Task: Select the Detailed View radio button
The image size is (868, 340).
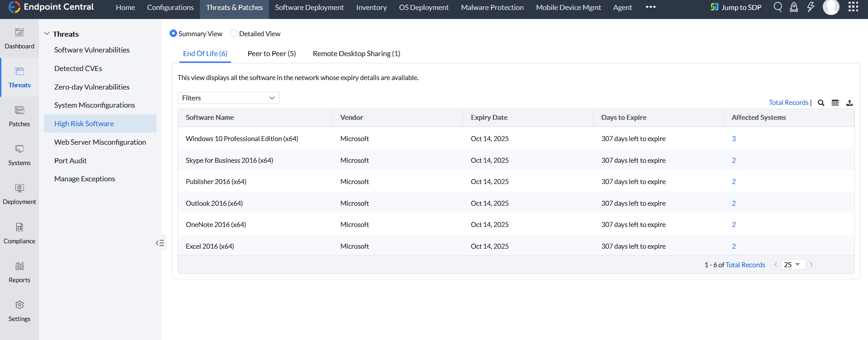Action: pyautogui.click(x=234, y=33)
